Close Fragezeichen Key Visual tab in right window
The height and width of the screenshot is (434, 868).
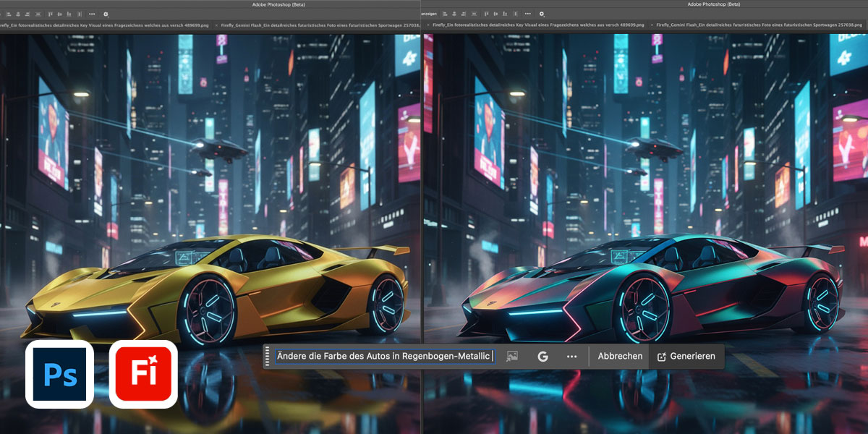tap(429, 25)
